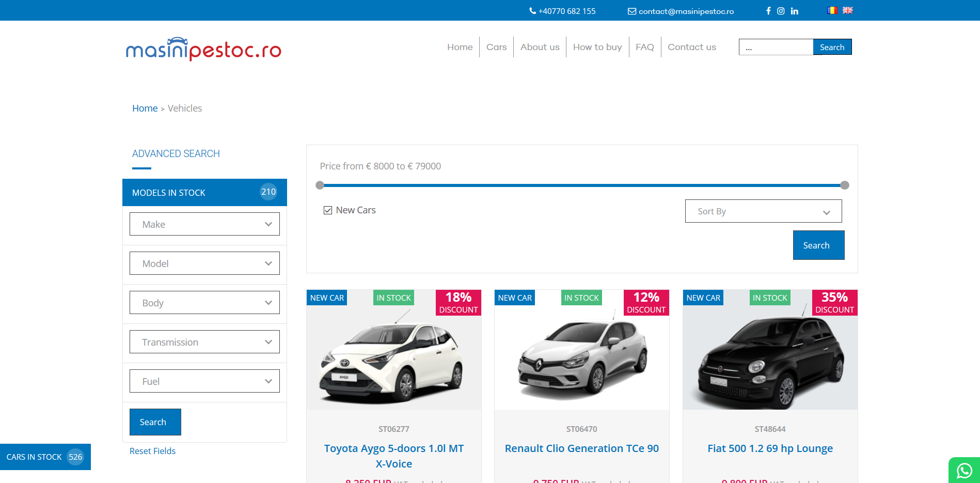Open the Transmission dropdown
The width and height of the screenshot is (980, 483).
point(204,342)
